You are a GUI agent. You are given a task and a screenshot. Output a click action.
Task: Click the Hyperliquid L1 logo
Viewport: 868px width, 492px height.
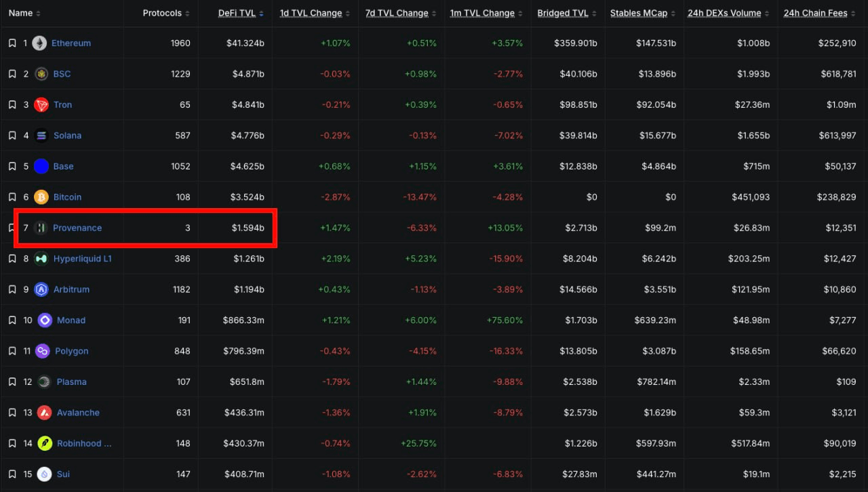pyautogui.click(x=41, y=259)
